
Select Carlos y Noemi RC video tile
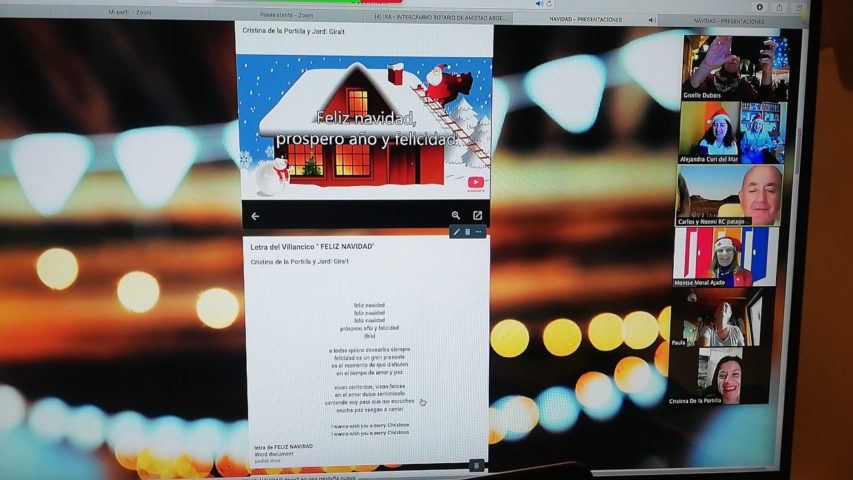[729, 195]
